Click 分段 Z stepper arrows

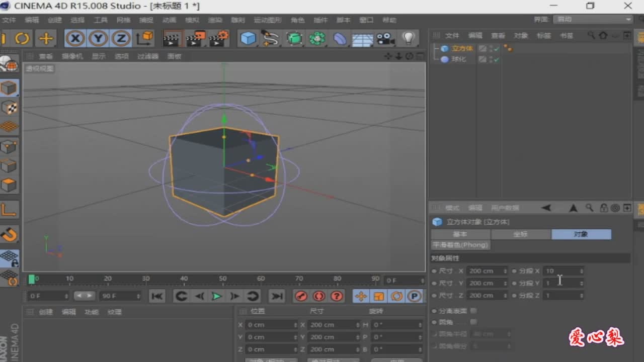point(581,296)
